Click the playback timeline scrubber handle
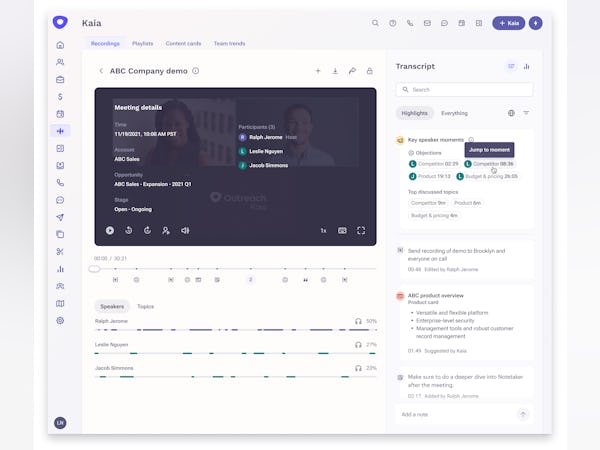Screen dimensions: 600x450 pyautogui.click(x=94, y=269)
